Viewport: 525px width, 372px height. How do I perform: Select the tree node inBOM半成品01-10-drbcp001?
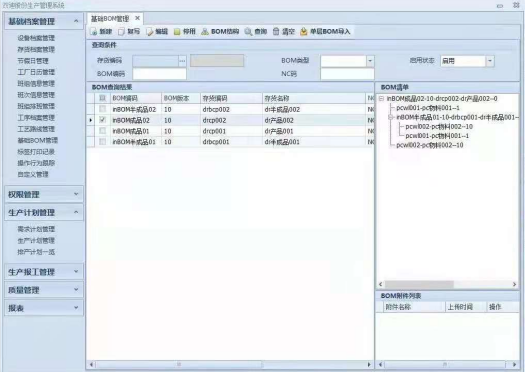[x=457, y=117]
